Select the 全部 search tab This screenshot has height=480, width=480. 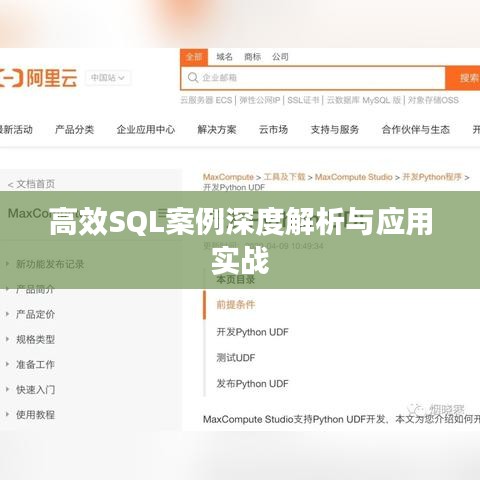click(194, 57)
